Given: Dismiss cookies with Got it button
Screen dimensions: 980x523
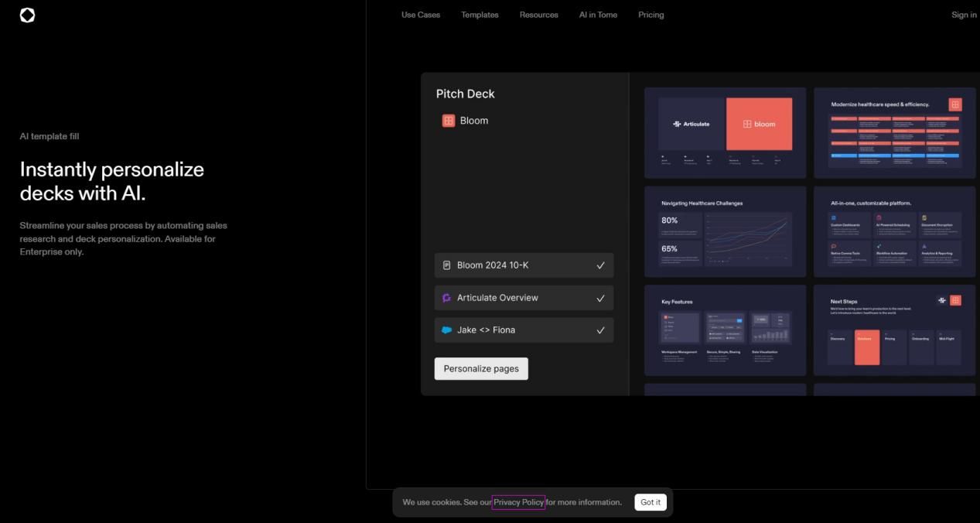Looking at the screenshot, I should (650, 502).
